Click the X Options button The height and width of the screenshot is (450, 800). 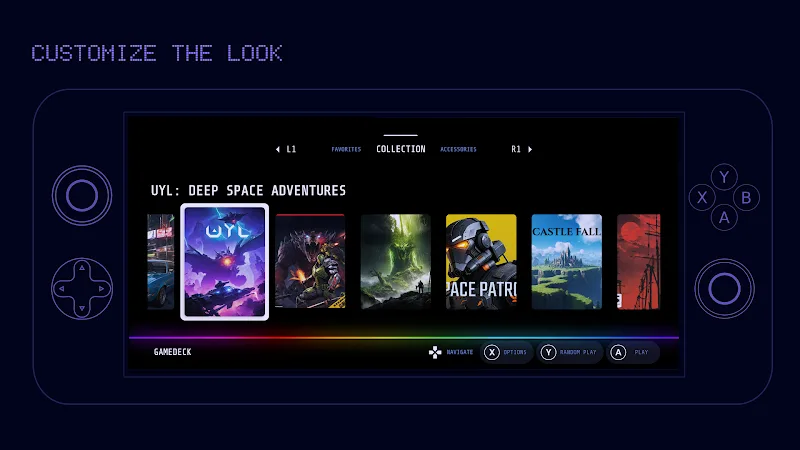point(505,352)
